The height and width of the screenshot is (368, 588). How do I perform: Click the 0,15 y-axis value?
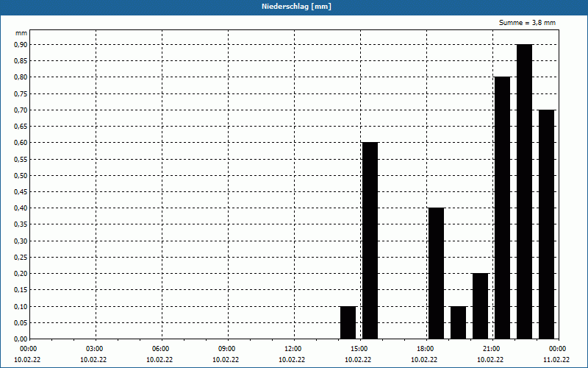(x=21, y=290)
